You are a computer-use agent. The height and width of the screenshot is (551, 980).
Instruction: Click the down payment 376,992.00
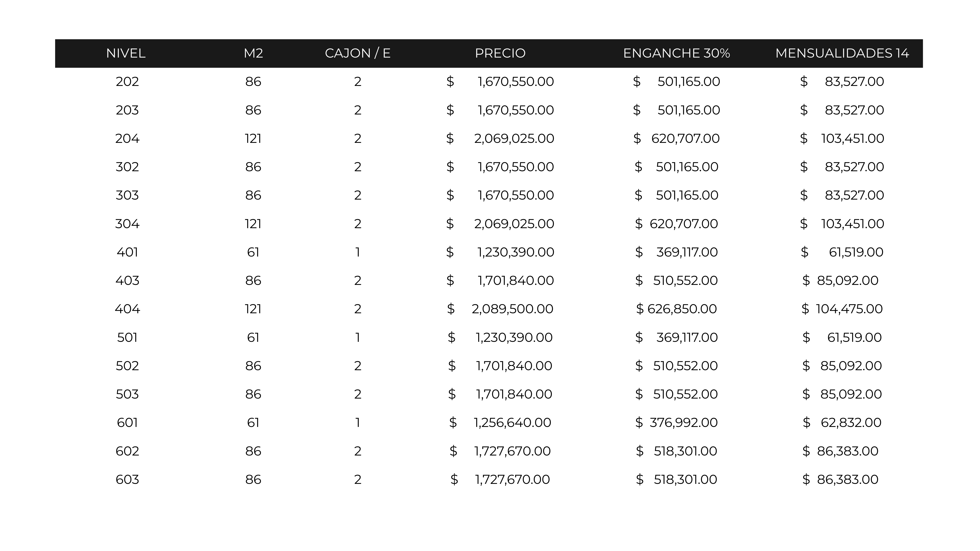(684, 422)
